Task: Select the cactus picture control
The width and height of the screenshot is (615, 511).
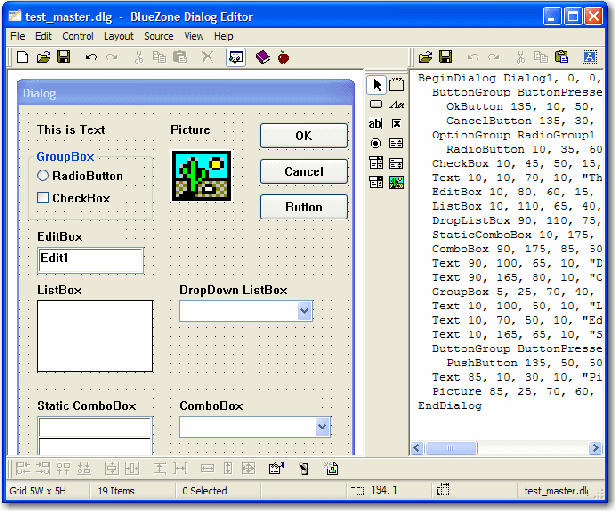Action: pos(202,176)
